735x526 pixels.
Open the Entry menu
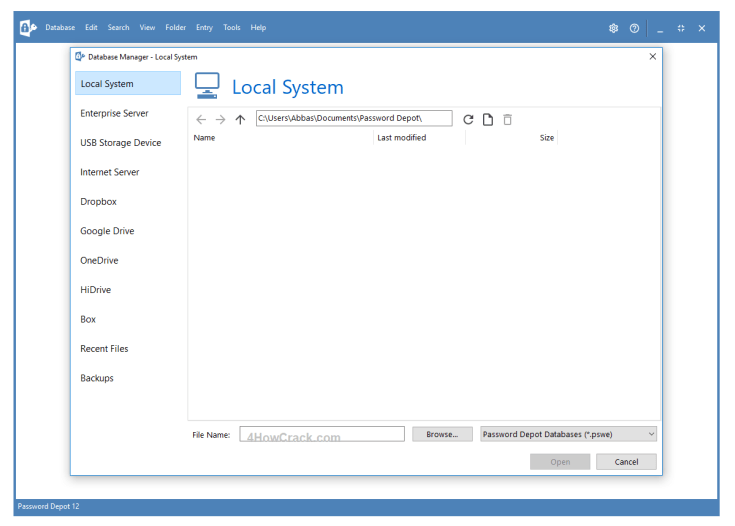point(204,28)
